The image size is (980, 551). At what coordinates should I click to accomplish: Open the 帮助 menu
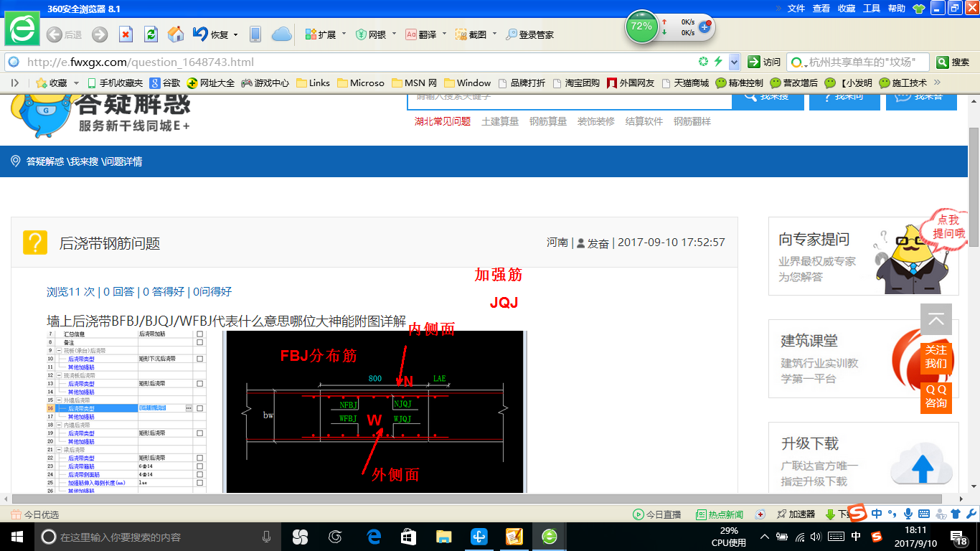point(897,9)
